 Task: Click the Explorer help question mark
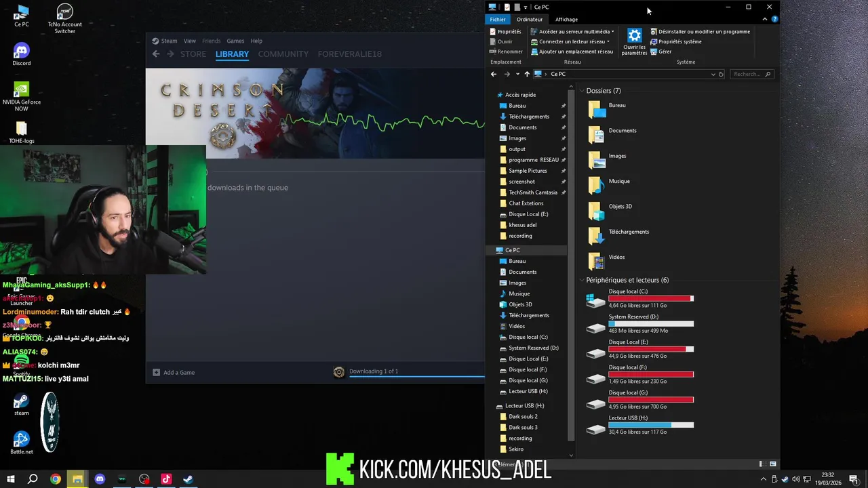point(774,19)
